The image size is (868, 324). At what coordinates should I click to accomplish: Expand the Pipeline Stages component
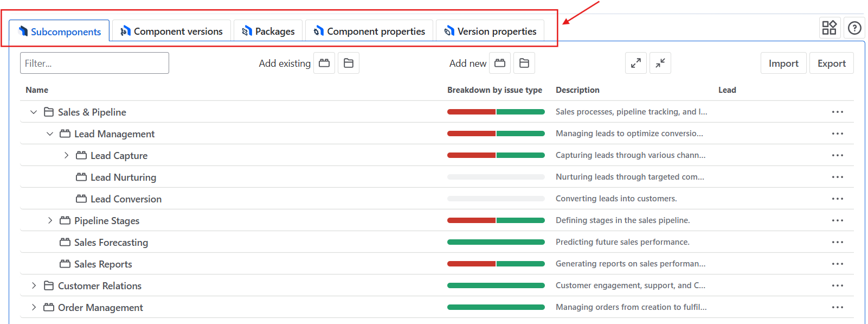50,220
